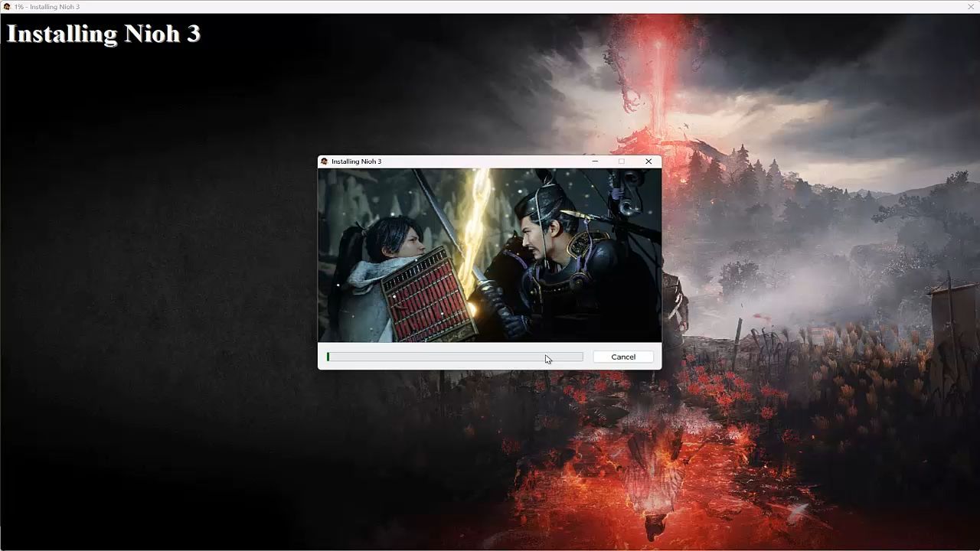Click the greyed-out maximize icon in dialog
The image size is (980, 551).
(x=622, y=161)
